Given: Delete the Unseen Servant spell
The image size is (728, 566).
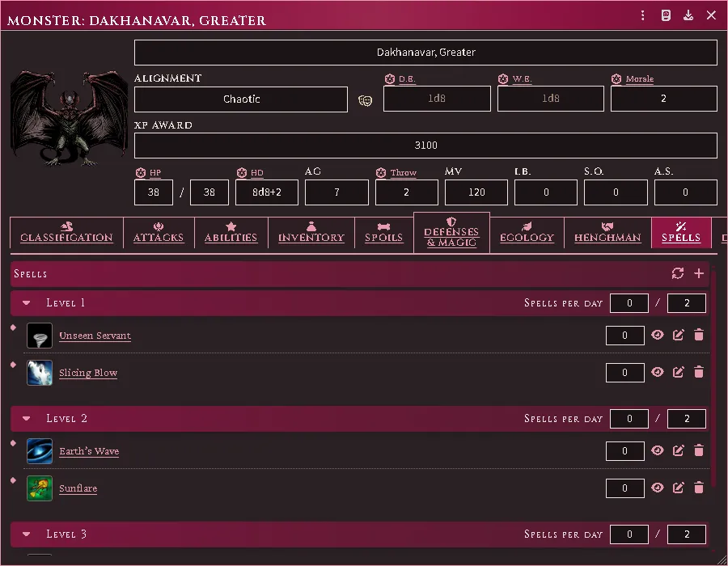Looking at the screenshot, I should pos(699,335).
